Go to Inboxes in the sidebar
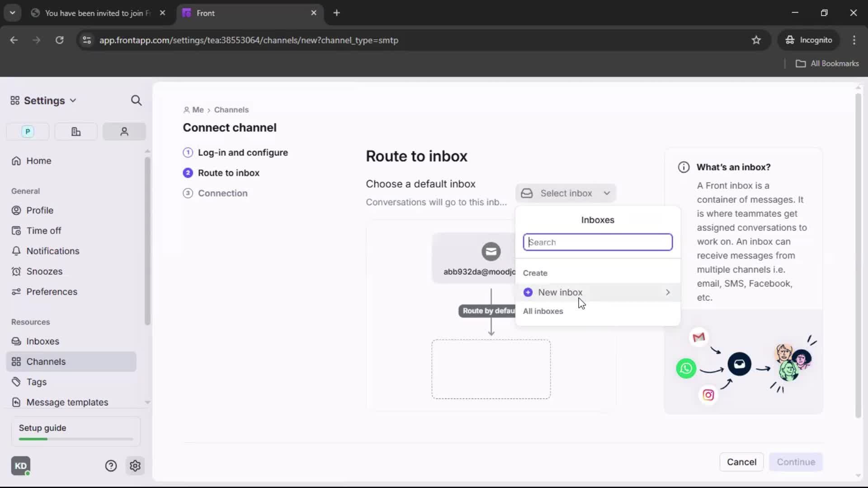 pyautogui.click(x=42, y=341)
